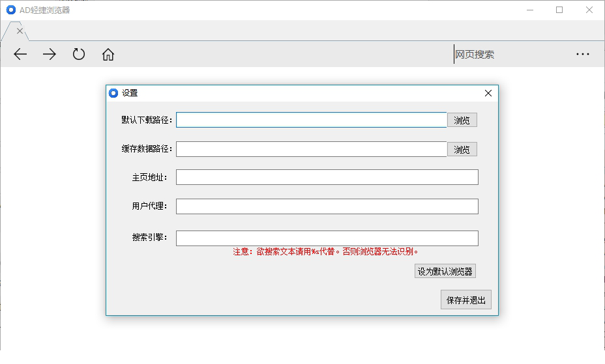The height and width of the screenshot is (364, 605).
Task: Focus the 网页搜索 search box
Action: coord(509,54)
